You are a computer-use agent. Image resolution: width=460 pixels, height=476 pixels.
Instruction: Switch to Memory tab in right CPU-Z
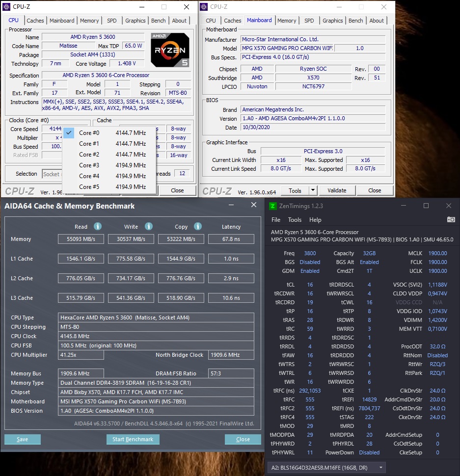(287, 21)
